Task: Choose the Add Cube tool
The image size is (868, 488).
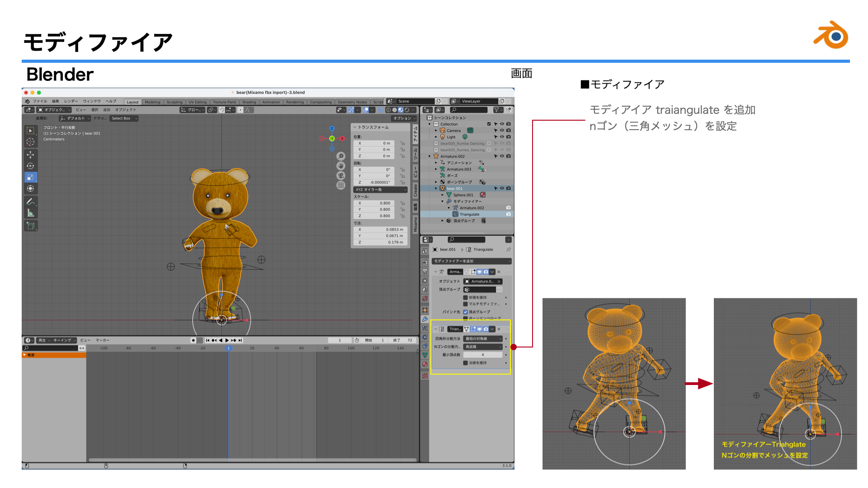Action: [30, 225]
